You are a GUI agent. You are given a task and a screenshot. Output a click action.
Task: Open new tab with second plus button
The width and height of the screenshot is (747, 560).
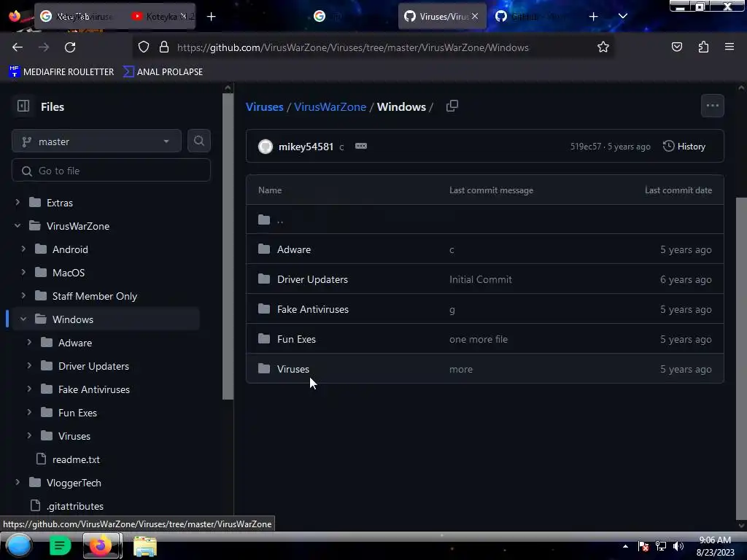(x=593, y=17)
